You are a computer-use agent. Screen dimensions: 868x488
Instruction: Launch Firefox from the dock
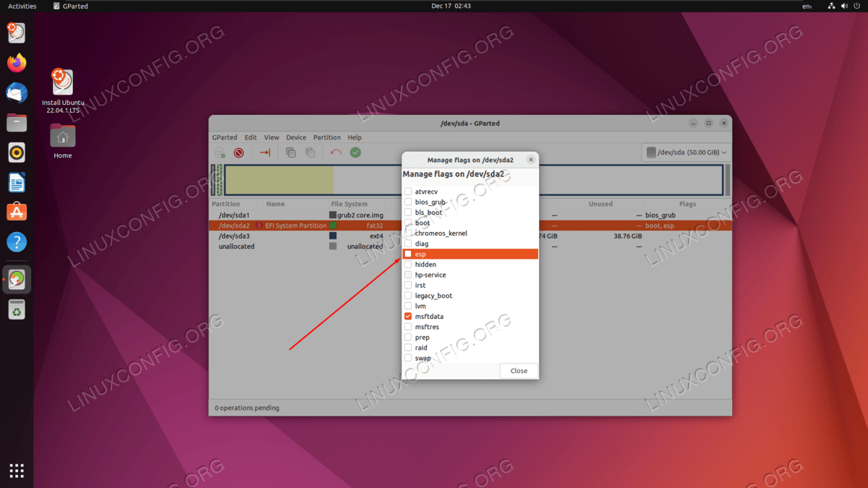point(17,63)
